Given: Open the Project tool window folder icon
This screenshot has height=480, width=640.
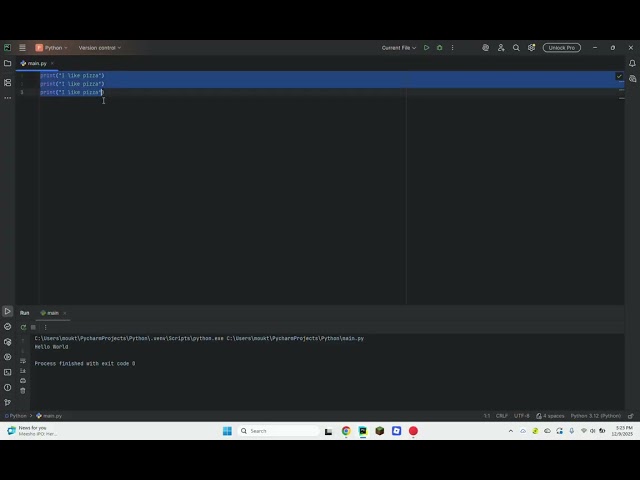Looking at the screenshot, I should pos(7,63).
